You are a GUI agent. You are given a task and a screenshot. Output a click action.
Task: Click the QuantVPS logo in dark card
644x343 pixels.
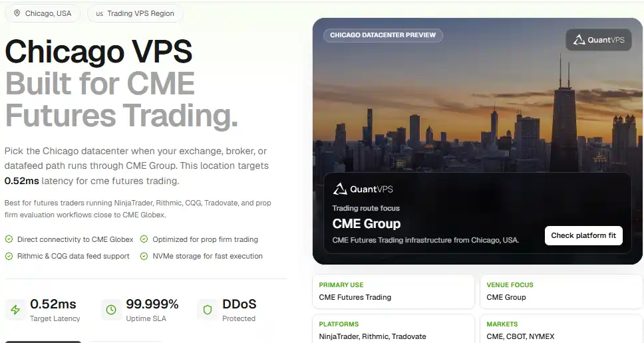[363, 189]
